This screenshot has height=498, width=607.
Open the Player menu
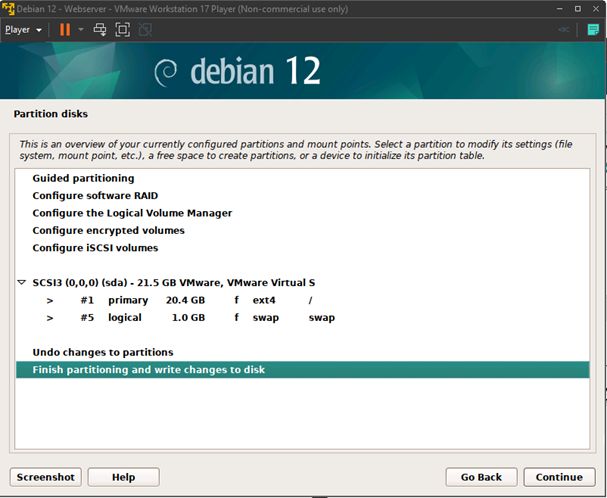point(22,30)
